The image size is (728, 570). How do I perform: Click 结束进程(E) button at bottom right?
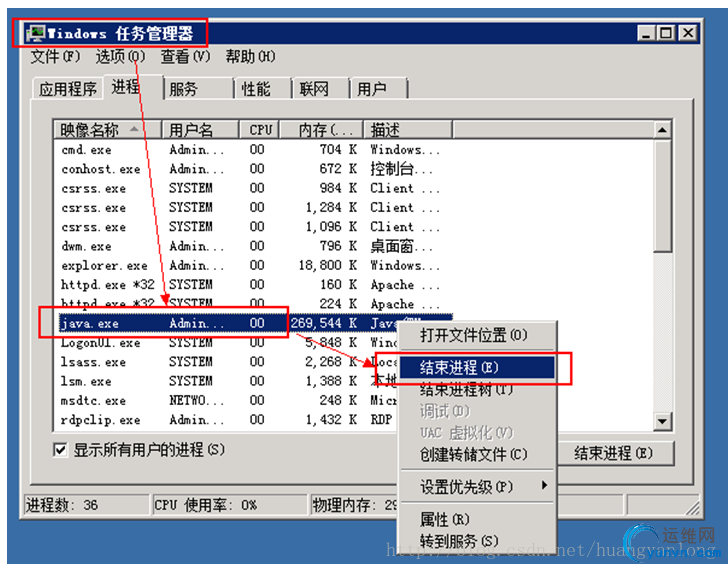click(x=614, y=453)
